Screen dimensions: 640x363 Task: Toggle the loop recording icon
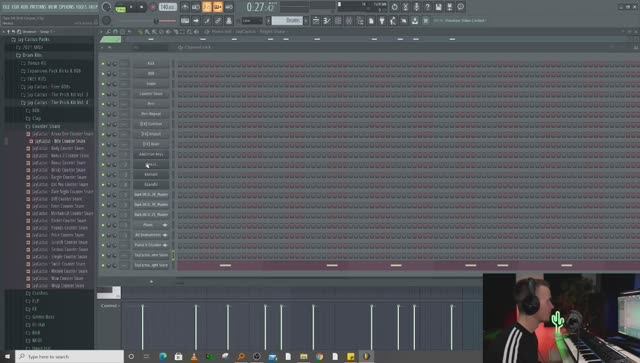[x=229, y=7]
